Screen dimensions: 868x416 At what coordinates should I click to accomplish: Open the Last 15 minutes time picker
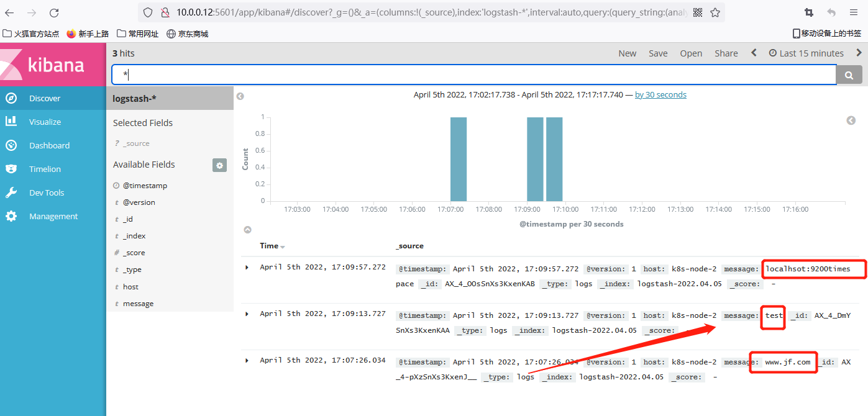pyautogui.click(x=806, y=53)
